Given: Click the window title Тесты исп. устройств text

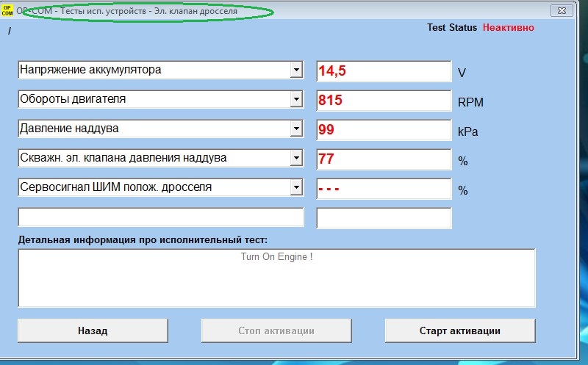Looking at the screenshot, I should pyautogui.click(x=104, y=11).
